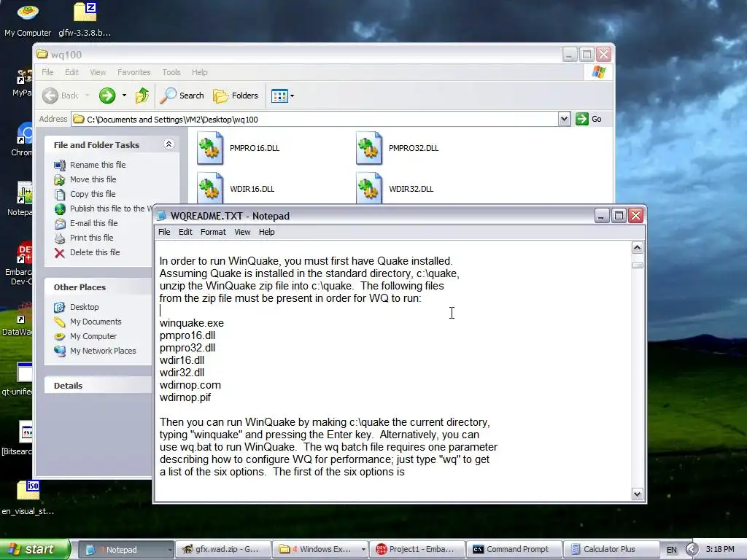747x560 pixels.
Task: Click the system tray clock
Action: [x=720, y=550]
